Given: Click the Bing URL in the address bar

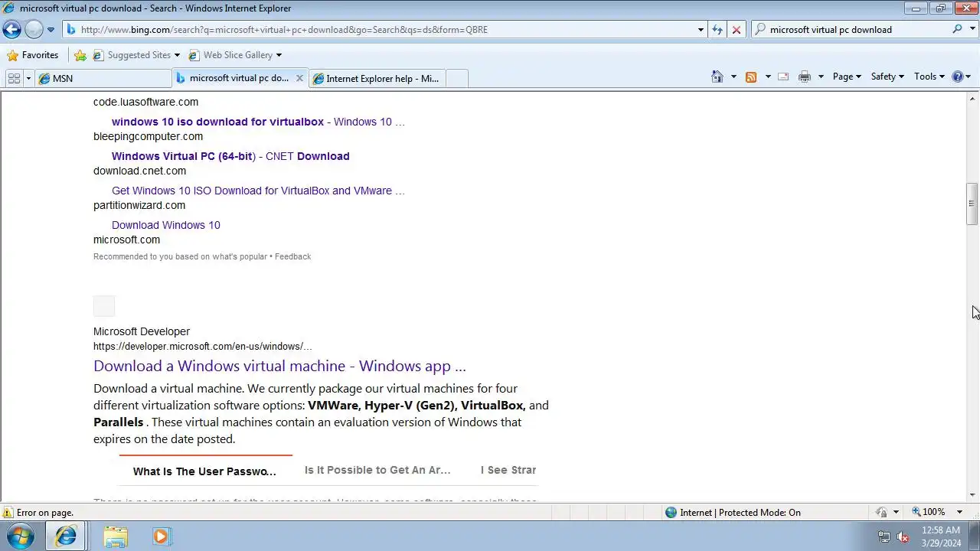Looking at the screenshot, I should [284, 30].
